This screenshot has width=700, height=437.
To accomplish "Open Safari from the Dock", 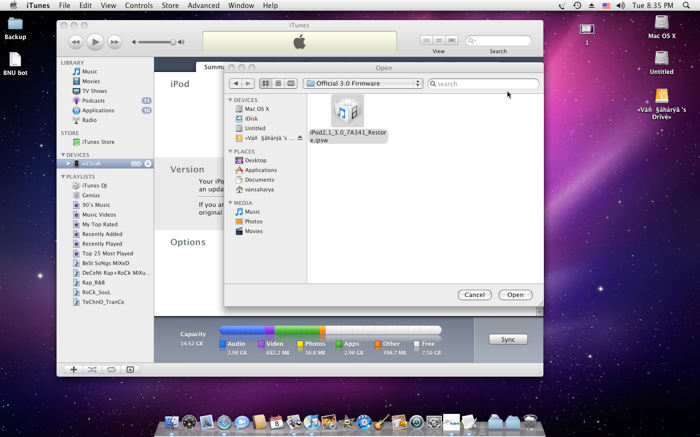I will (x=224, y=422).
